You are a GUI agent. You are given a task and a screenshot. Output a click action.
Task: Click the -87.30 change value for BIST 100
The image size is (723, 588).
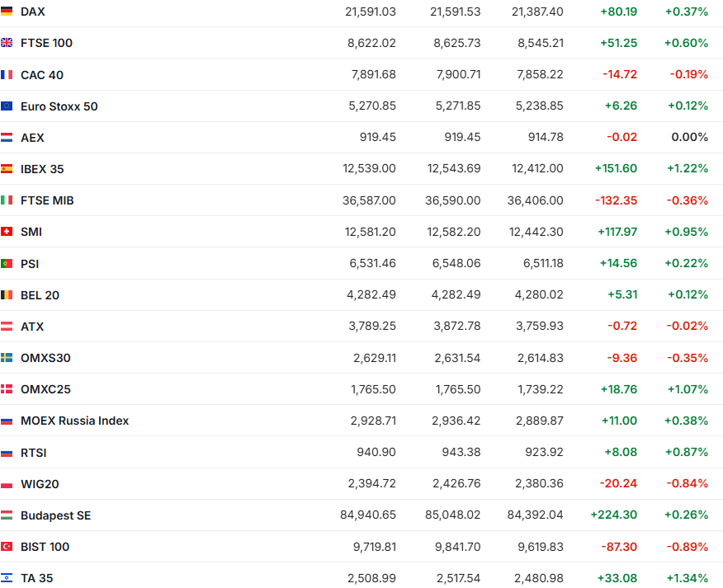coord(620,547)
